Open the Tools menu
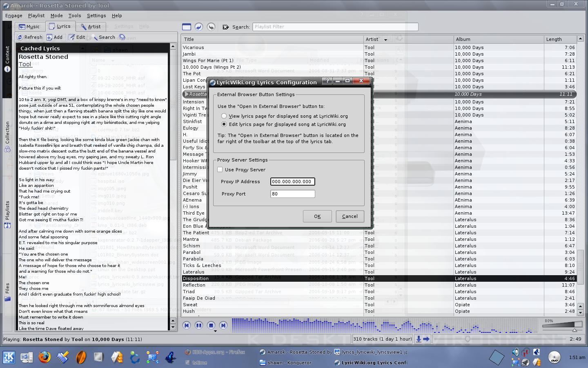The width and height of the screenshot is (588, 368). tap(75, 16)
